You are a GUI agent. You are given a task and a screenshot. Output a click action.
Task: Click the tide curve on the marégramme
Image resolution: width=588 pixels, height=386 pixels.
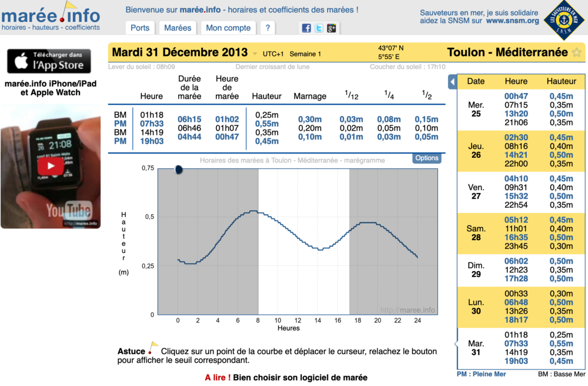point(298,238)
